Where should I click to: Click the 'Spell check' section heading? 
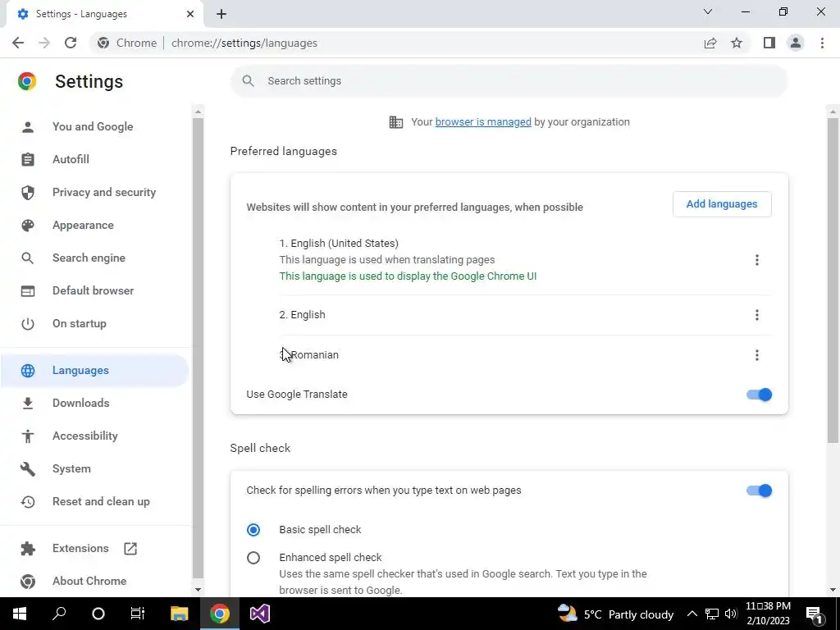tap(260, 449)
